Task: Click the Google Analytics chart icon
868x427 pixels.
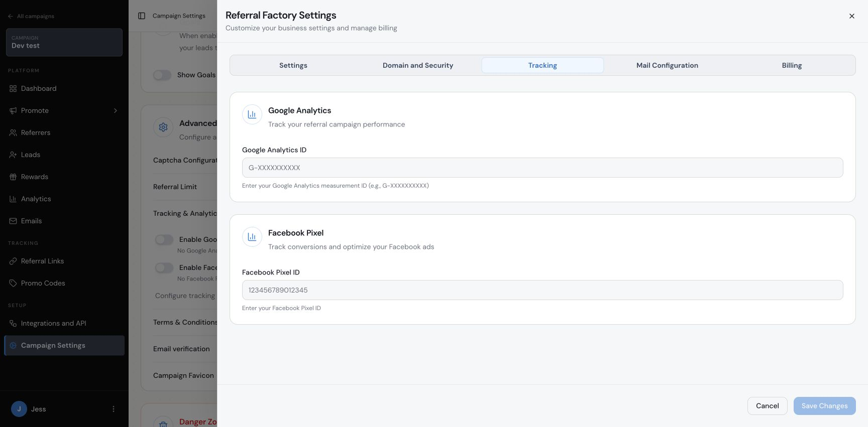Action: [252, 114]
